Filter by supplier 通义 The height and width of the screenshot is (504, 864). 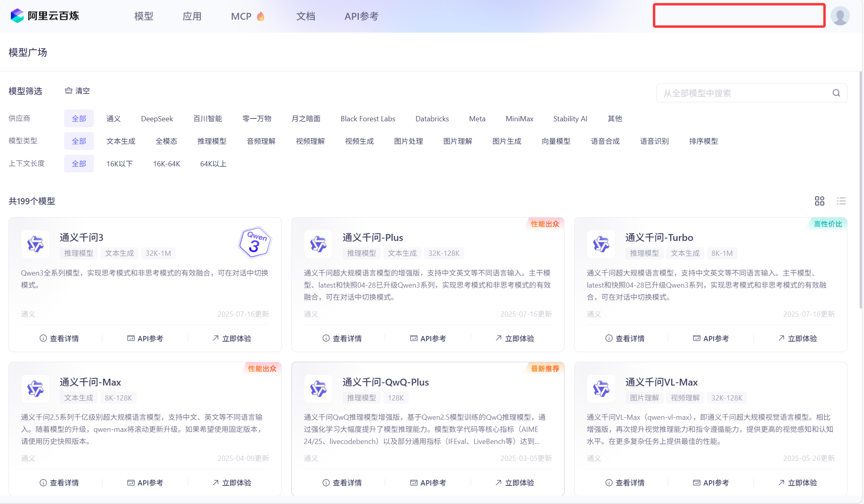pos(114,118)
